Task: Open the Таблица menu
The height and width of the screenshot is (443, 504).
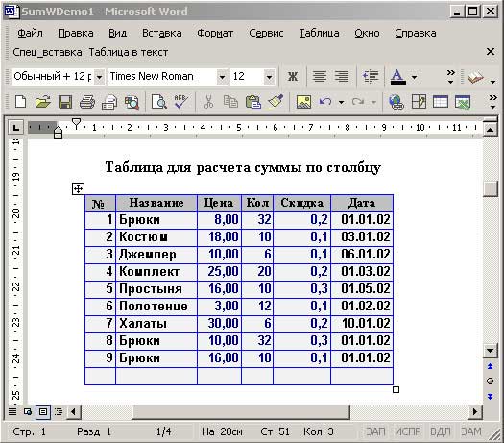Action: pos(319,33)
